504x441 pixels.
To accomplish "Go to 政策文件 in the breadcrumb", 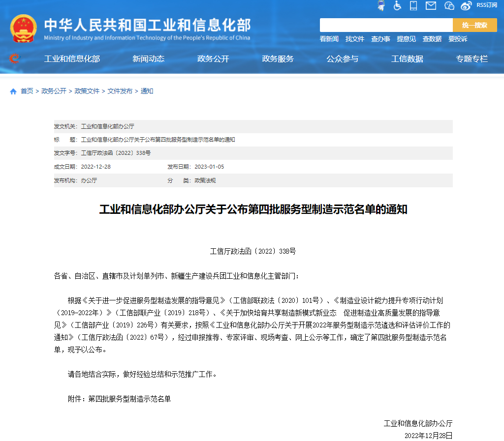I will 87,91.
